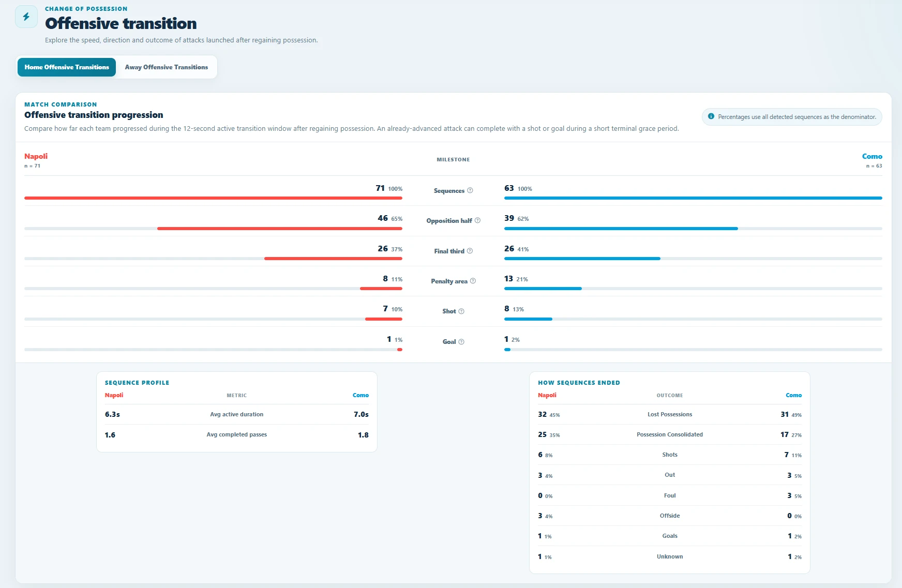Click the 'CHANGE OF POSSESSION' label
Screen dimensions: 902x588
(x=86, y=9)
